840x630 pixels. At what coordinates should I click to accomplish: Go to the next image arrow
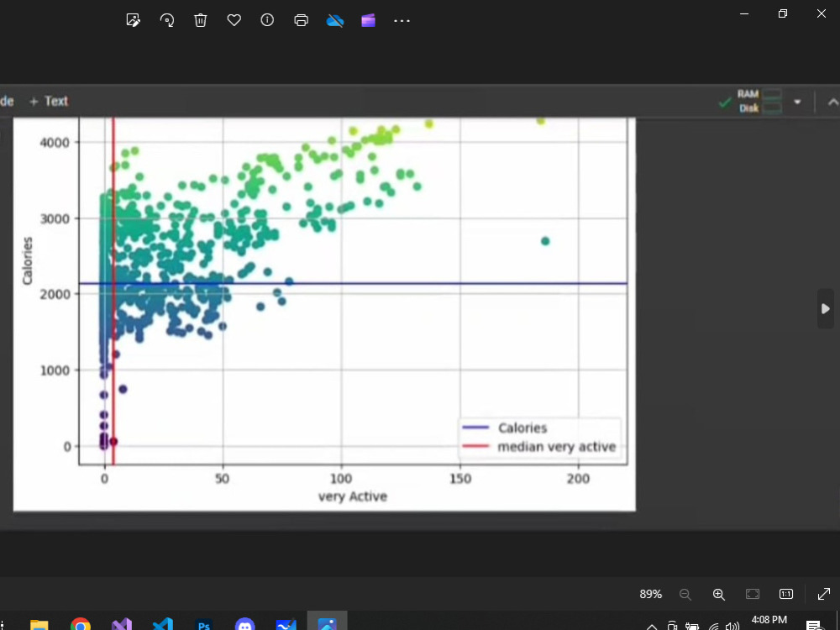click(826, 308)
